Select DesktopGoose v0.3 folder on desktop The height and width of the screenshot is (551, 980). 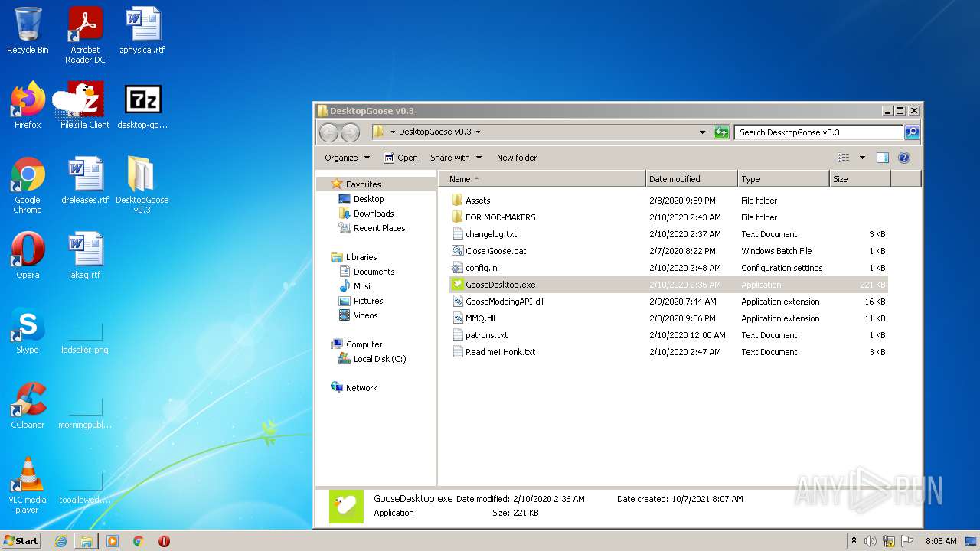[x=142, y=185]
